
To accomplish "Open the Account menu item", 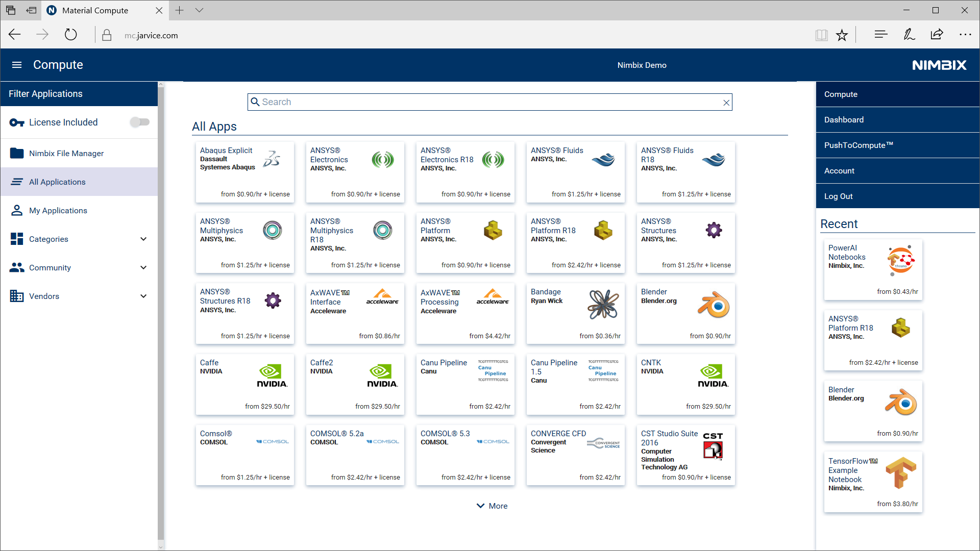I will (897, 171).
